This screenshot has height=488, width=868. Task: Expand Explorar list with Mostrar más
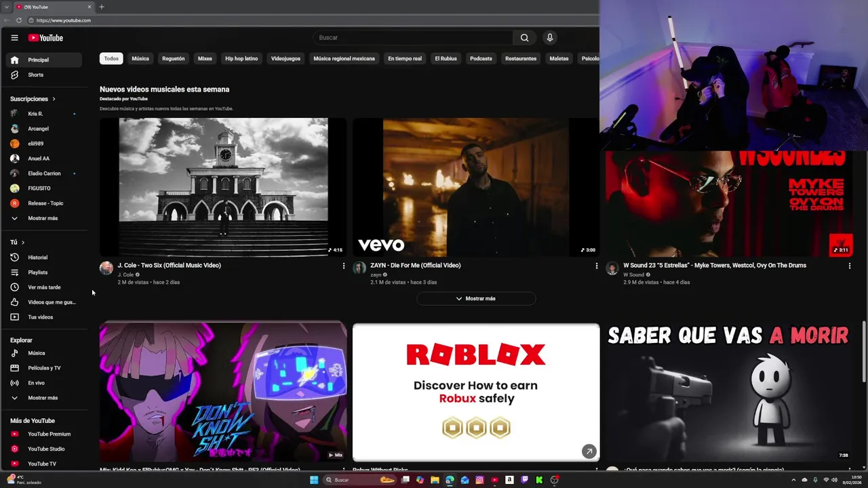[x=44, y=398]
